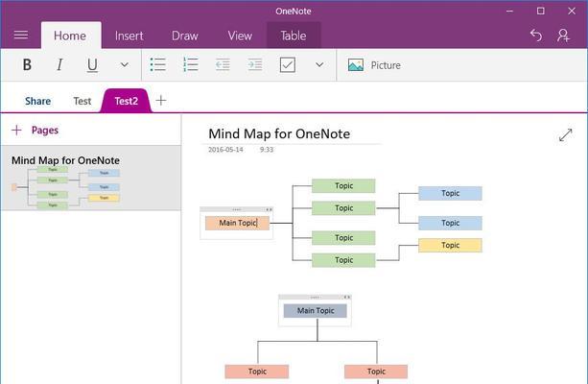Viewport: 588px width, 384px height.
Task: Open the View ribbon tab
Action: [x=240, y=36]
